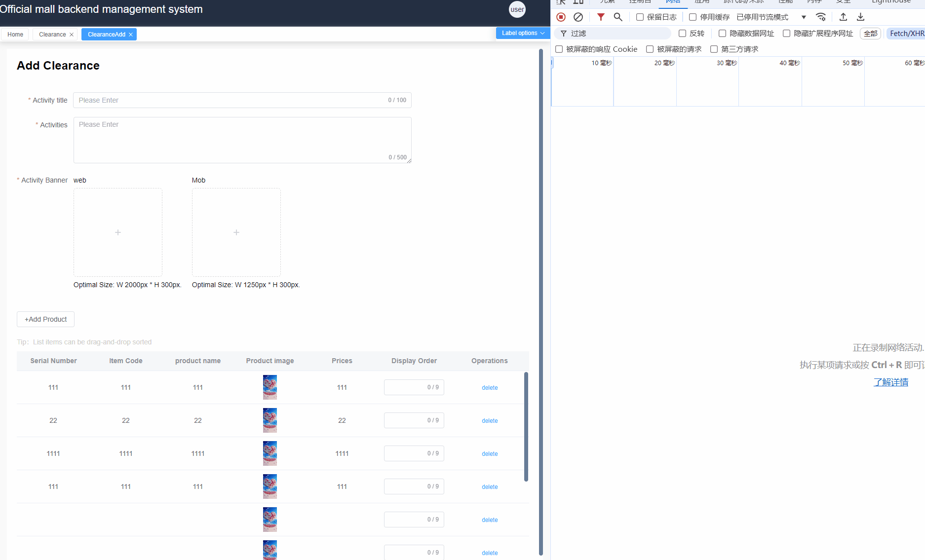Click the page vertical scrollbar thumb
The image size is (925, 560).
541,302
